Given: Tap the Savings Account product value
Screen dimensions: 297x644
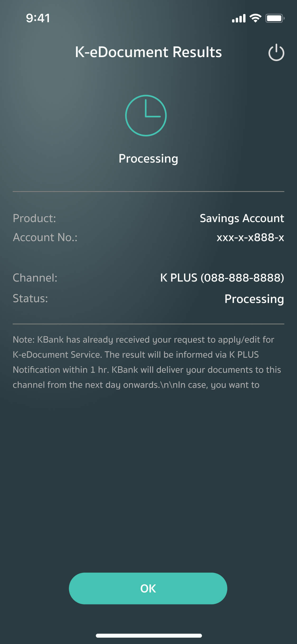Looking at the screenshot, I should click(x=242, y=218).
